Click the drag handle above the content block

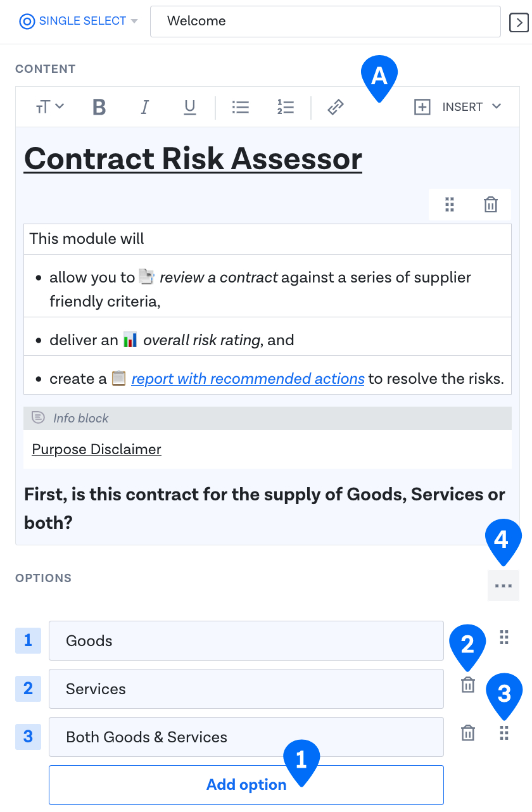pyautogui.click(x=450, y=205)
